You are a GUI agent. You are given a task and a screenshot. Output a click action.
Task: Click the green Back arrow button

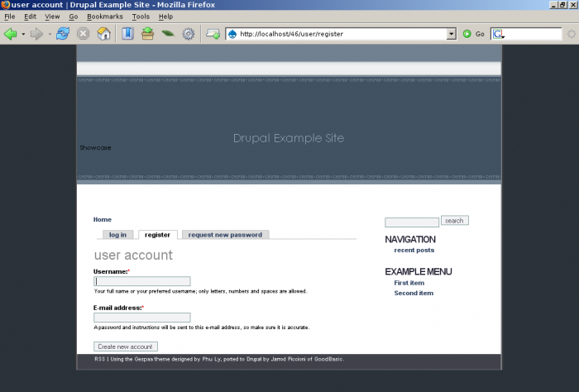10,34
